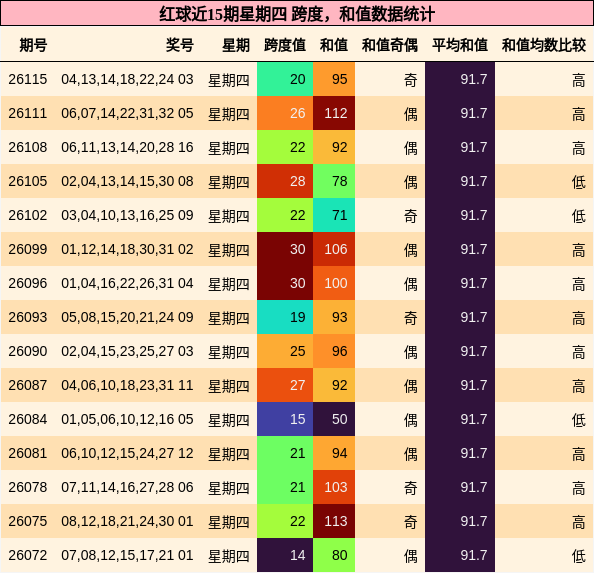Click draw numbers 01,12,14,18,30,31 02
The image size is (594, 573).
click(x=127, y=249)
